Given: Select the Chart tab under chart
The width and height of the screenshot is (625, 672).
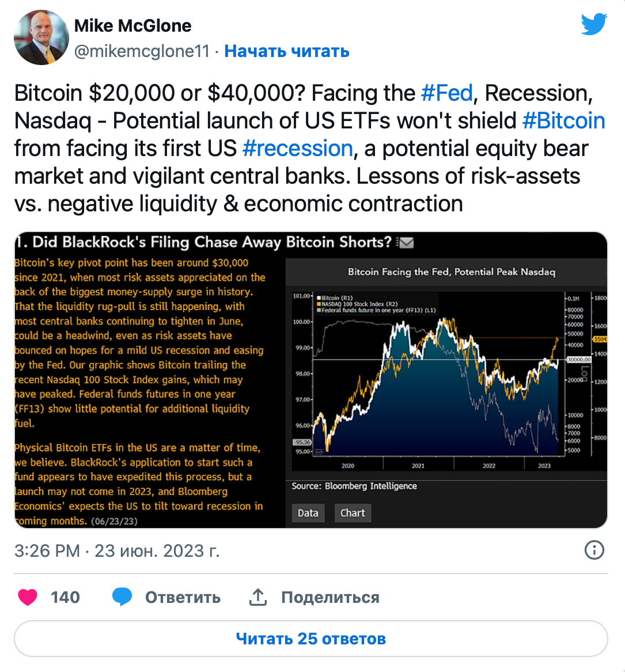Looking at the screenshot, I should tap(353, 513).
